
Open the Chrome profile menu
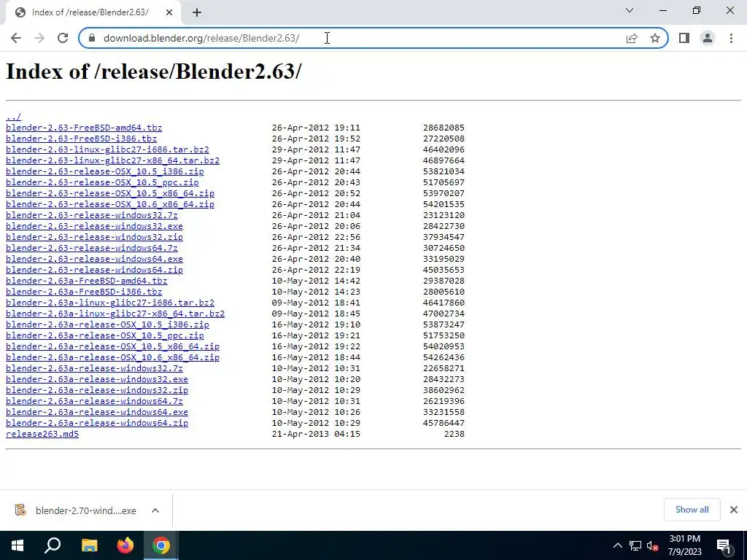tap(708, 38)
